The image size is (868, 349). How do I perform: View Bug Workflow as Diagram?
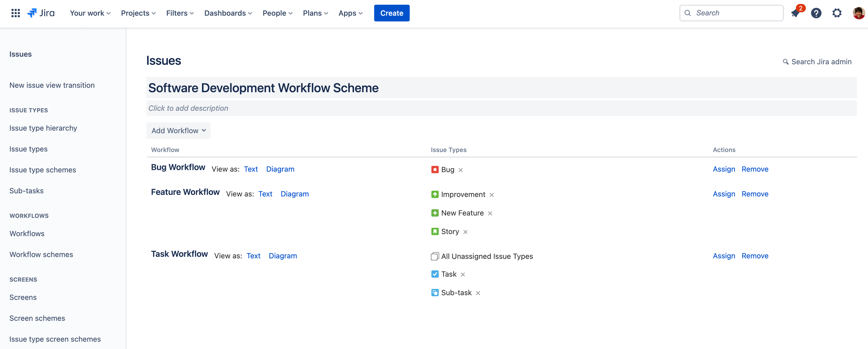pos(280,169)
